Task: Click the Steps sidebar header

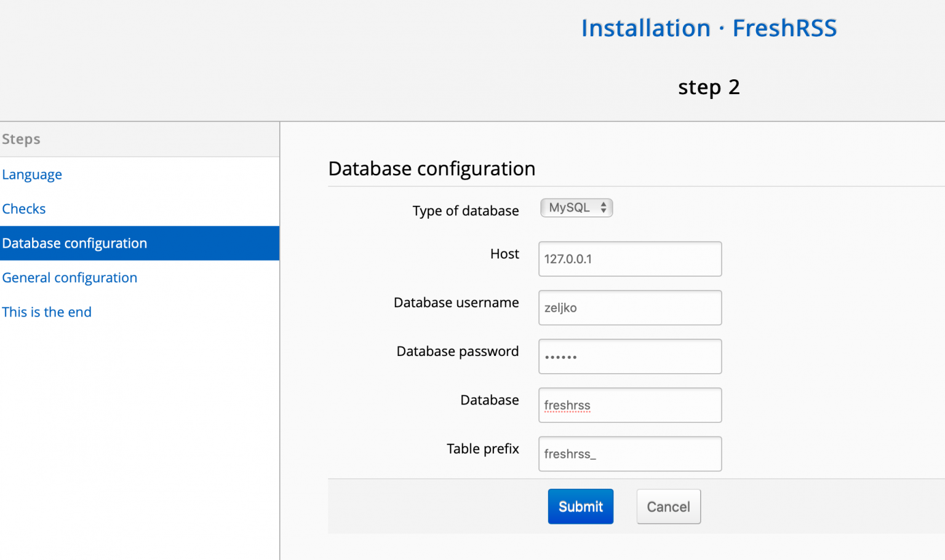Action: [21, 139]
